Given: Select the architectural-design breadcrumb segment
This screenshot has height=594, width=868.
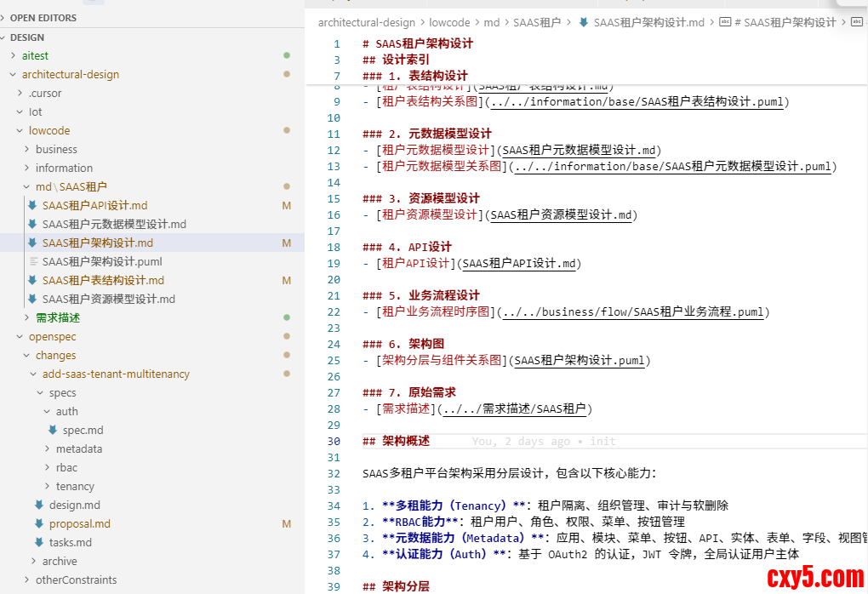Looking at the screenshot, I should (x=367, y=23).
